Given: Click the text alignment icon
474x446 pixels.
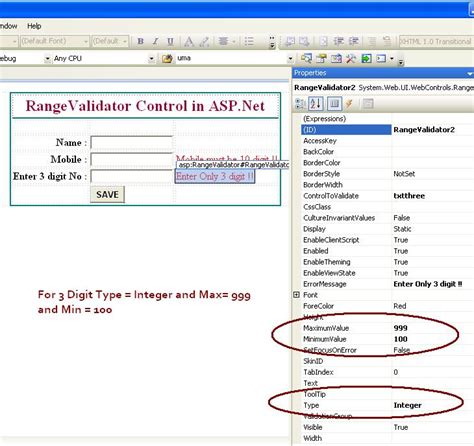Looking at the screenshot, I should point(223,41).
